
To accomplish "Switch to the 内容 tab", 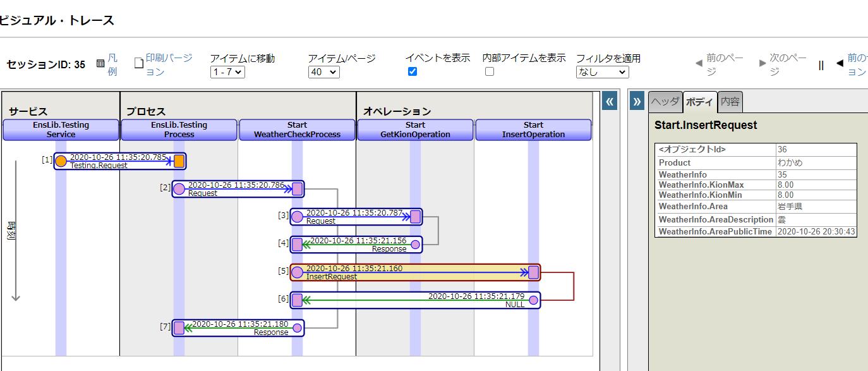I will [x=730, y=102].
